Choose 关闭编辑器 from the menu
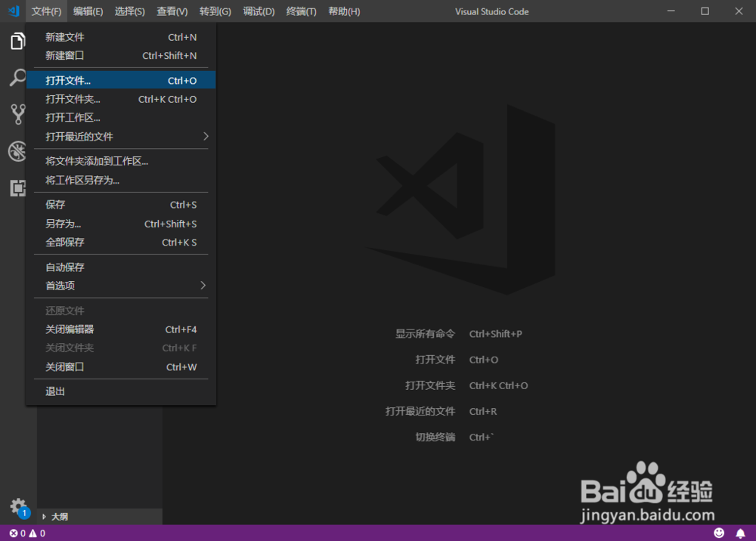 [121, 329]
